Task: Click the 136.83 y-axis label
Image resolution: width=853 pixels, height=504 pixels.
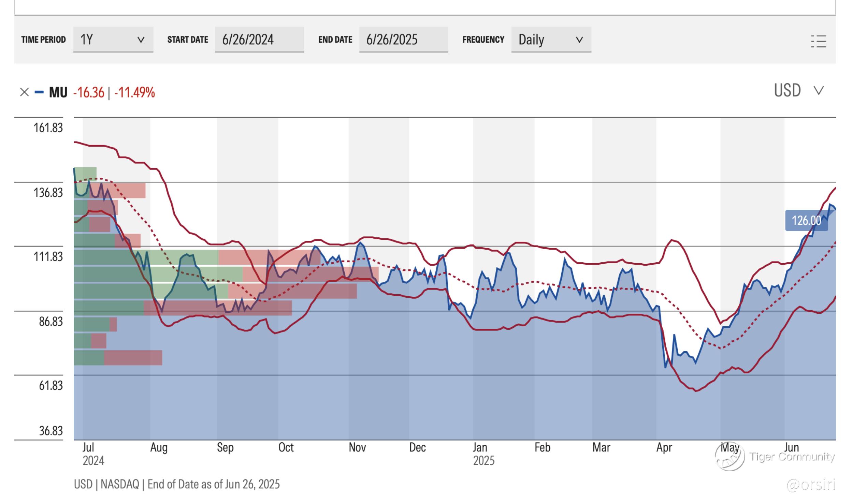Action: coord(48,193)
